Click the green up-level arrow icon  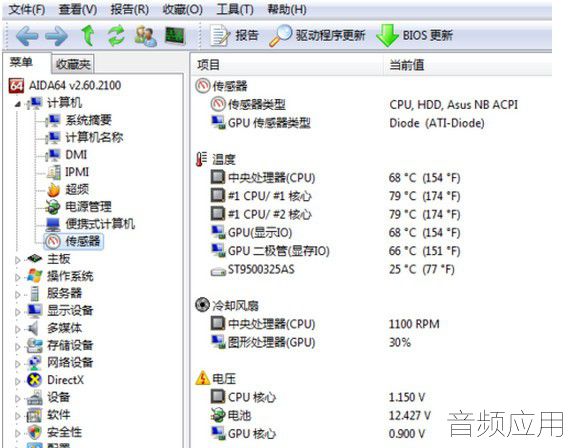point(87,36)
